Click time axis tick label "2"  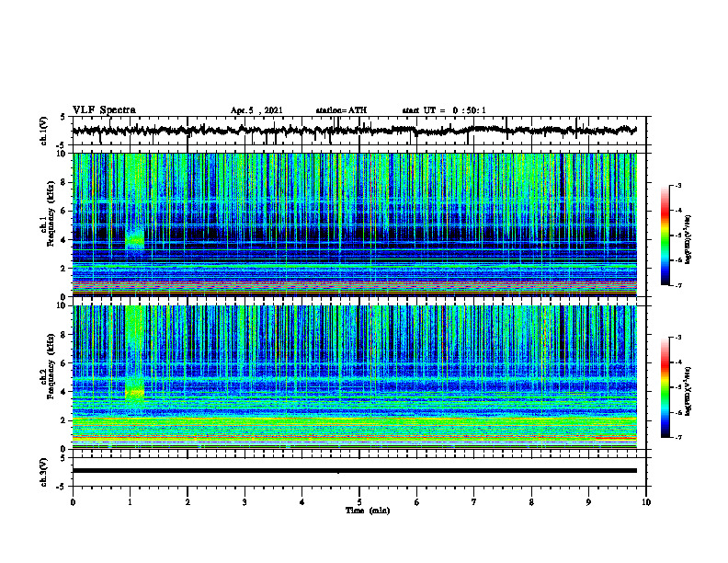click(x=188, y=502)
